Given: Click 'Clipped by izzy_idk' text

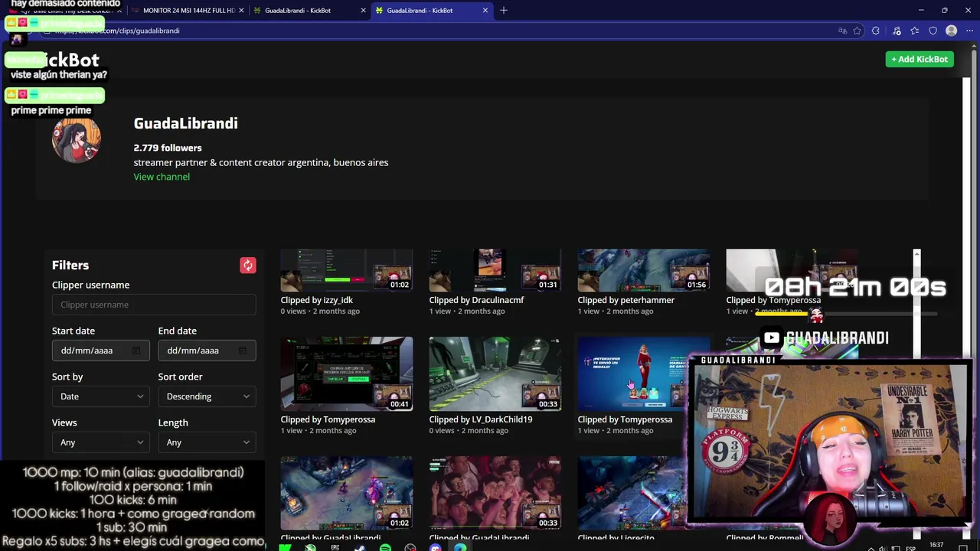Looking at the screenshot, I should 316,300.
